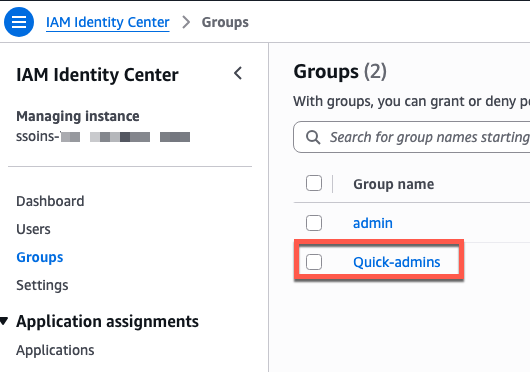Screen dimensions: 530x372
Task: Click the magnifier icon in search box
Action: pos(313,137)
